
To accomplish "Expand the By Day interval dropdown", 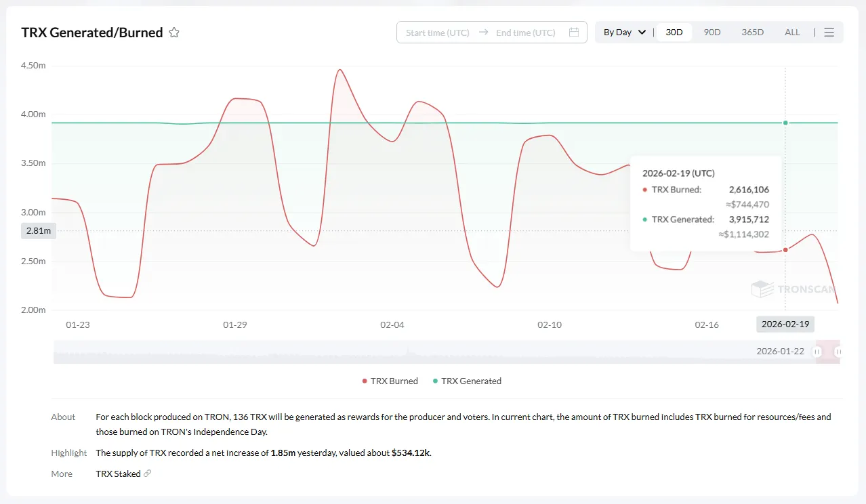I will (x=625, y=33).
